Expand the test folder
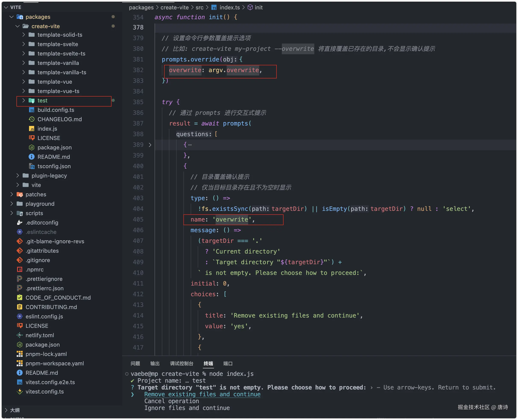518x420 pixels. pyautogui.click(x=23, y=100)
